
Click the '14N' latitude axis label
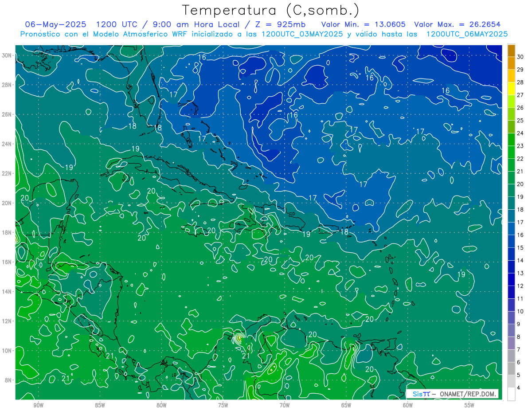coord(7,291)
